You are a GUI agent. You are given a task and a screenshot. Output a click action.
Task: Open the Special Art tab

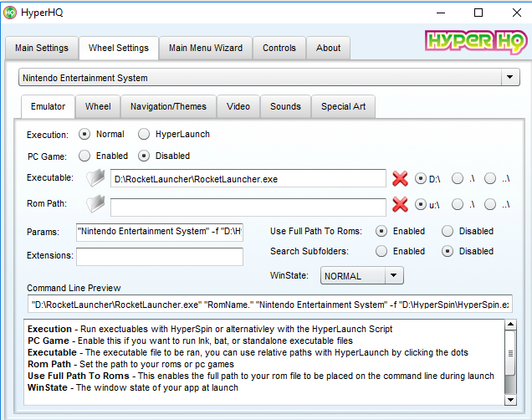343,107
